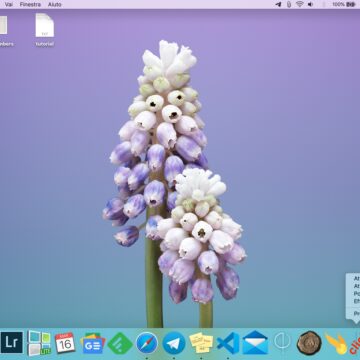
Task: Open the Wi-Fi status menu
Action: (x=300, y=4)
